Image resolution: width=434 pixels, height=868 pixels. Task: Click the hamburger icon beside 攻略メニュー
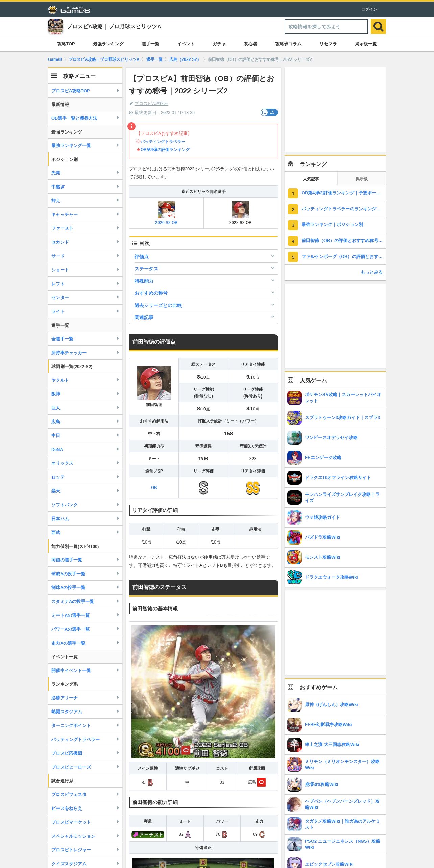coord(54,76)
